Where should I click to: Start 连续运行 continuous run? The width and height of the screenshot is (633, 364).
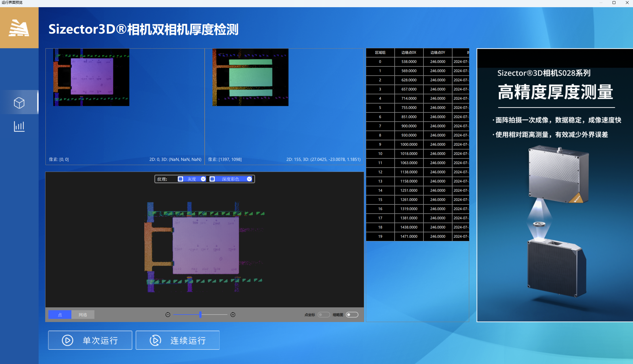[x=178, y=340]
